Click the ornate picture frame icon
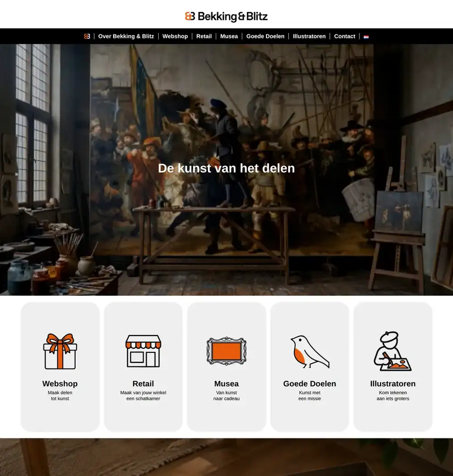 [x=226, y=351]
